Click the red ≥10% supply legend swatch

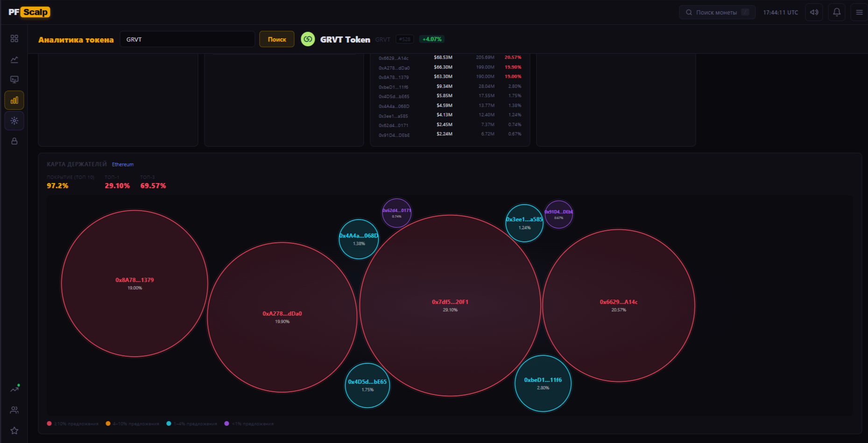[49, 423]
